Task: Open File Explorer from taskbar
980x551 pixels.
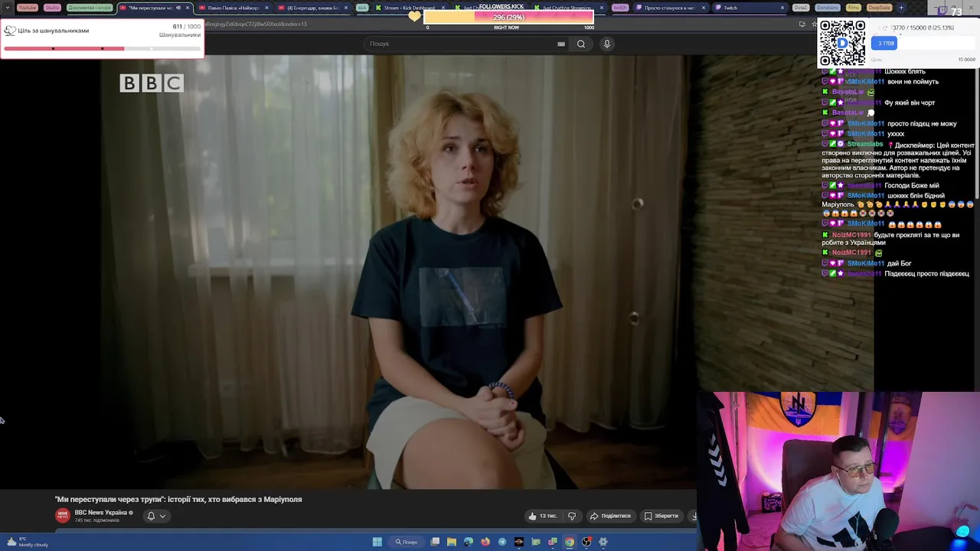Action: (452, 542)
